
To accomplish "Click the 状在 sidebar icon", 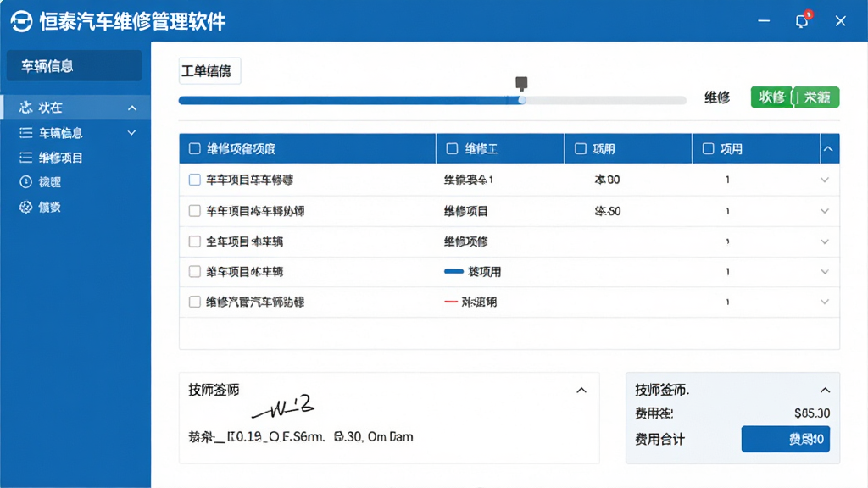I will 25,108.
